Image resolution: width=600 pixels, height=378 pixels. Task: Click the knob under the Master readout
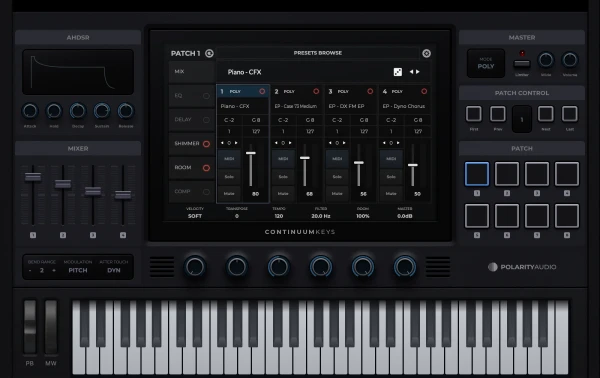tap(405, 267)
